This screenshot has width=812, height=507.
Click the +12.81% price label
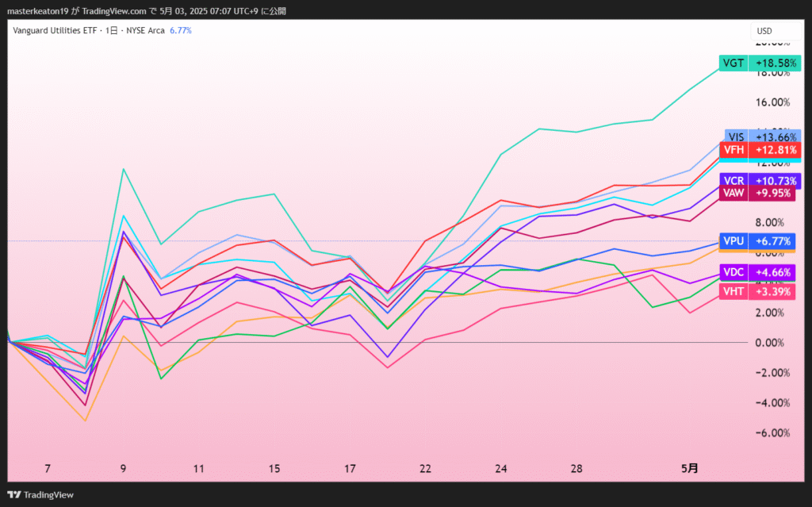776,150
